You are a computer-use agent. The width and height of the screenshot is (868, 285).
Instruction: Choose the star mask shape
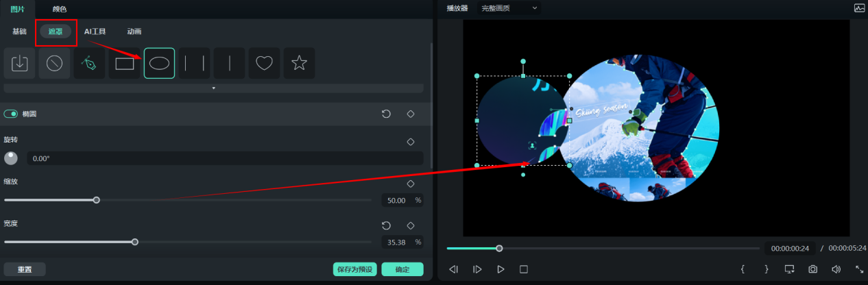(x=300, y=63)
